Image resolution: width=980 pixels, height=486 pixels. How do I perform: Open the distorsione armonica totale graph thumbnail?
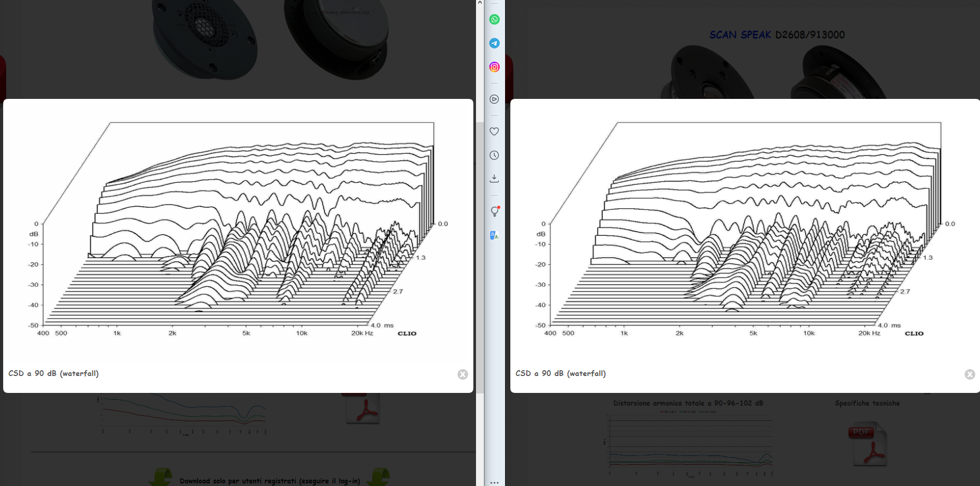[x=688, y=444]
